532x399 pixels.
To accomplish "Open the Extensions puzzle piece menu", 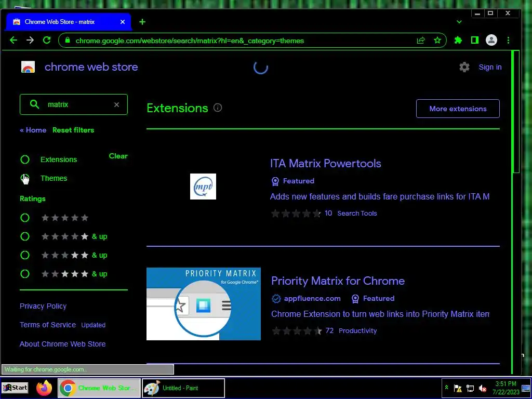I will coord(458,41).
